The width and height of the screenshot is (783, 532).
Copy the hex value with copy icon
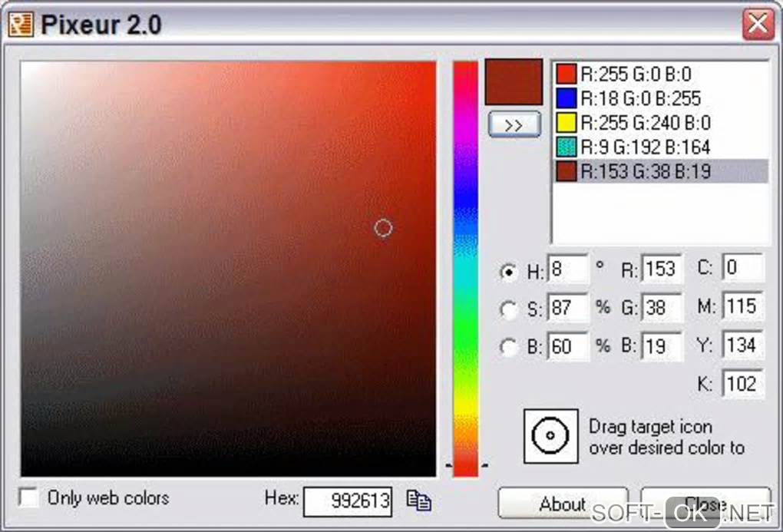coord(418,501)
